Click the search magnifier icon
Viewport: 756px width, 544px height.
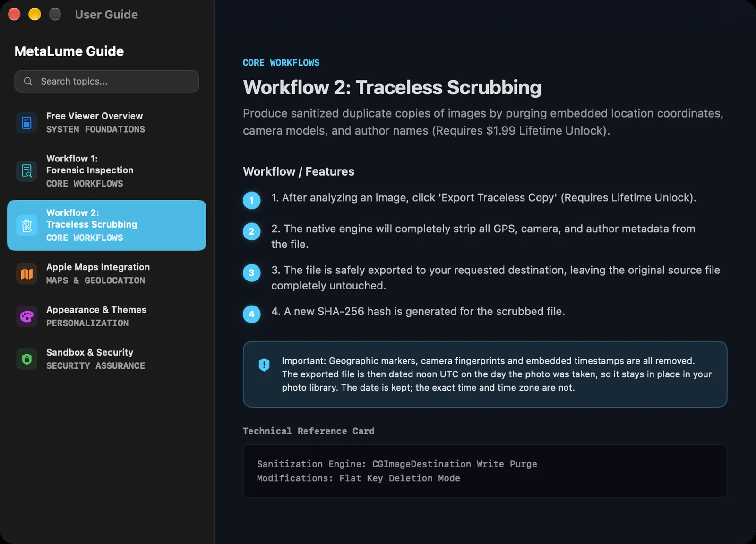pos(28,81)
